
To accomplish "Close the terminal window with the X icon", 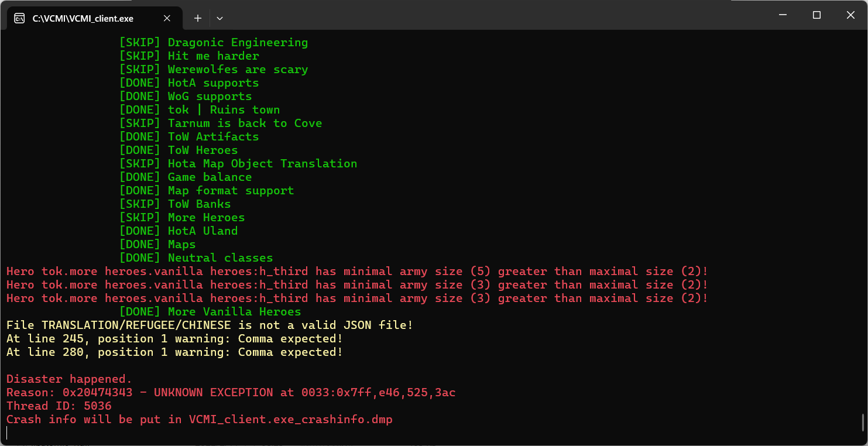I will tap(850, 15).
